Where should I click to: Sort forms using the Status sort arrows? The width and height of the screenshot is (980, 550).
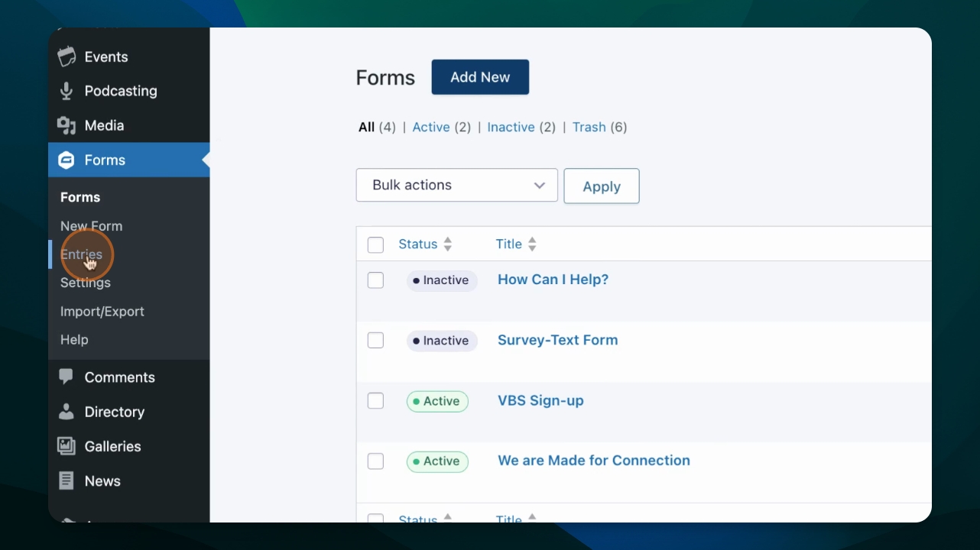click(448, 244)
